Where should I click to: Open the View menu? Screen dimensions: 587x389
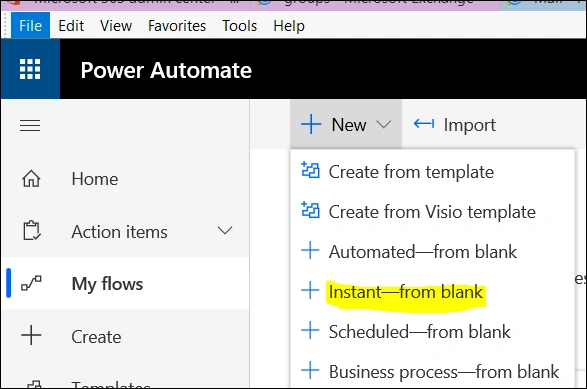[x=116, y=26]
